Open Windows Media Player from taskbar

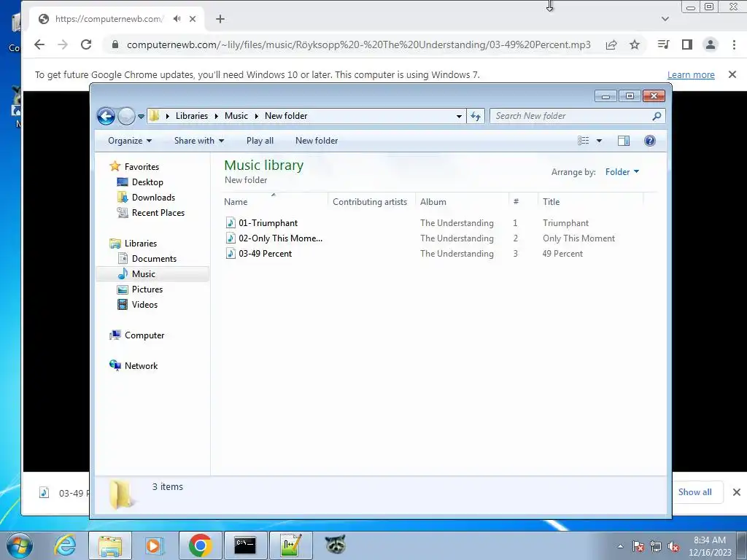point(154,545)
